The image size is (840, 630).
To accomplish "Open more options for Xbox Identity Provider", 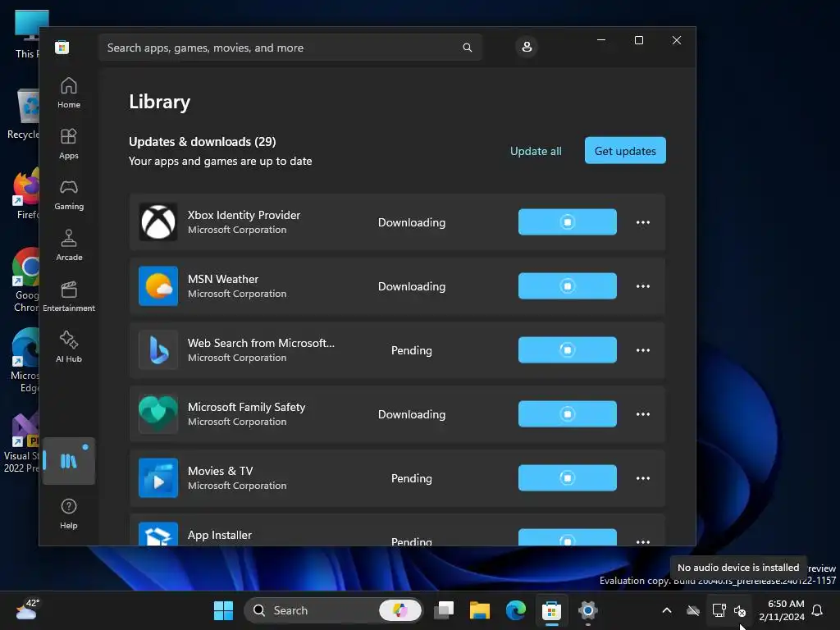I will coord(643,222).
